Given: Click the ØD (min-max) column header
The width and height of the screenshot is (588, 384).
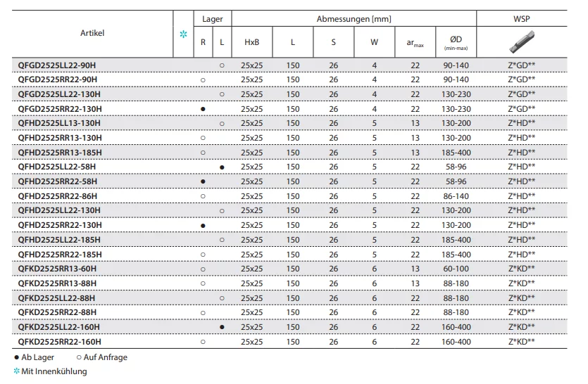Looking at the screenshot, I should pyautogui.click(x=455, y=41).
